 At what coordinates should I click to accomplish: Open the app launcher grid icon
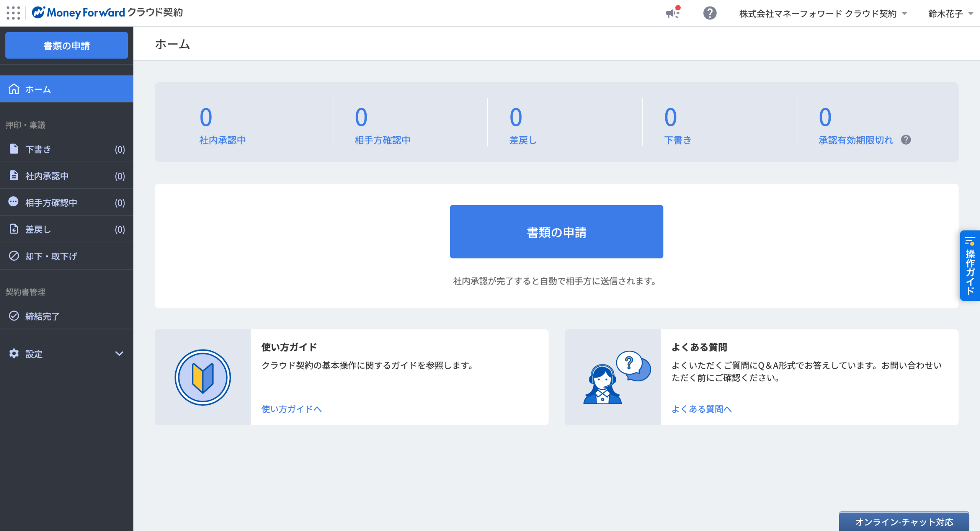coord(13,13)
